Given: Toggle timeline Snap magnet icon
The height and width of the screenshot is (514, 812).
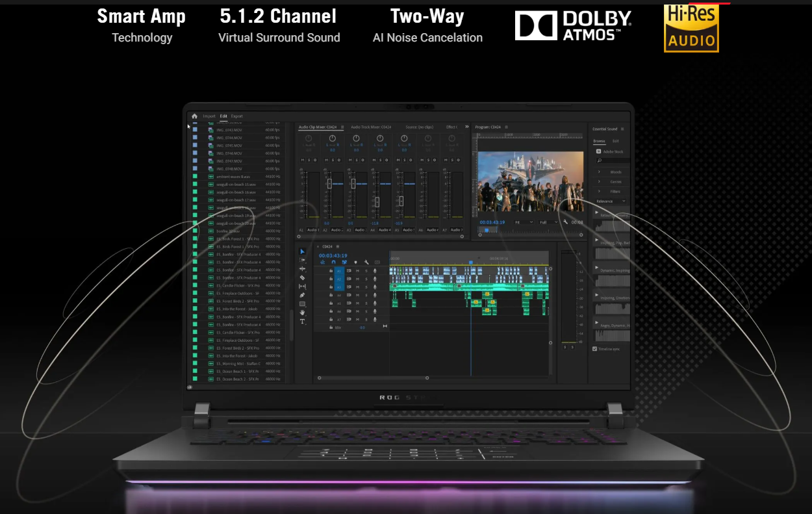Looking at the screenshot, I should coord(333,262).
